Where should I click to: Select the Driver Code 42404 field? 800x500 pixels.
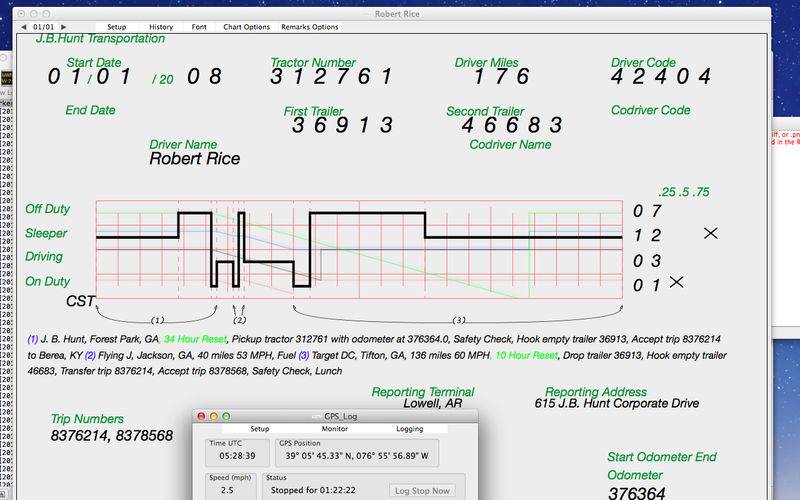(661, 77)
